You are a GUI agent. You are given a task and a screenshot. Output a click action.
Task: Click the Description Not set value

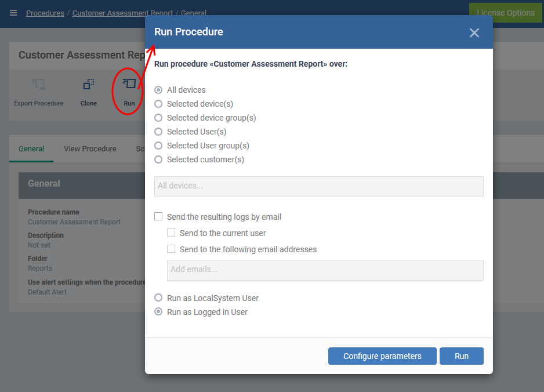(x=39, y=245)
